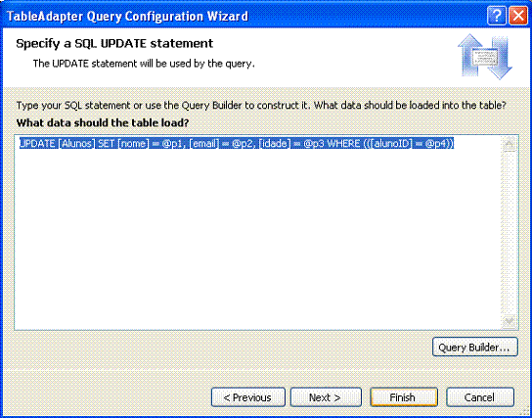The height and width of the screenshot is (418, 532).
Task: Click the wizard arrows header icon
Action: [485, 57]
